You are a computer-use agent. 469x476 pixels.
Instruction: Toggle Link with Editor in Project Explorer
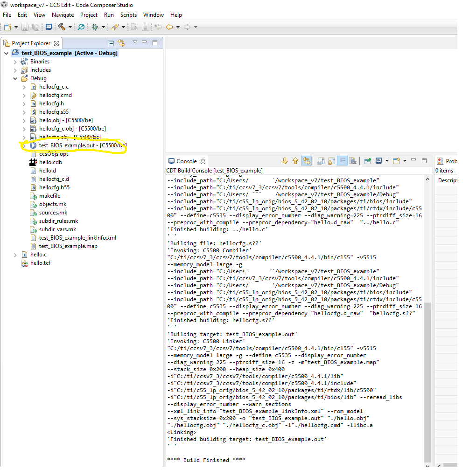click(x=122, y=43)
